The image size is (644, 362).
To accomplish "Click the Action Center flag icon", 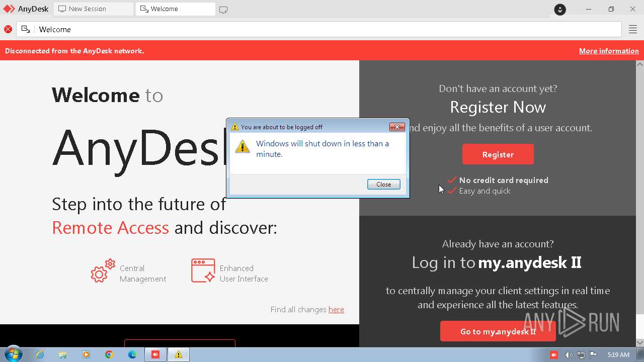I will pyautogui.click(x=593, y=355).
